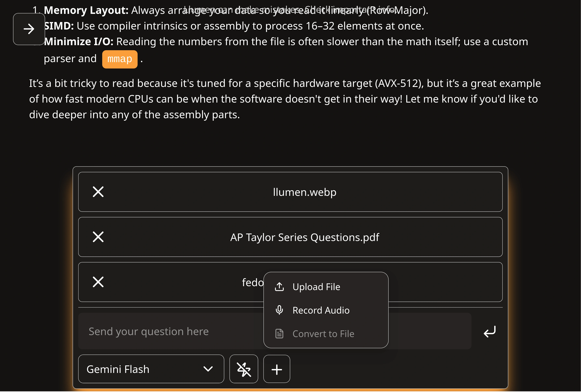Click the Minimize I/O heading text
Viewport: 581px width, 392px height.
pos(79,42)
